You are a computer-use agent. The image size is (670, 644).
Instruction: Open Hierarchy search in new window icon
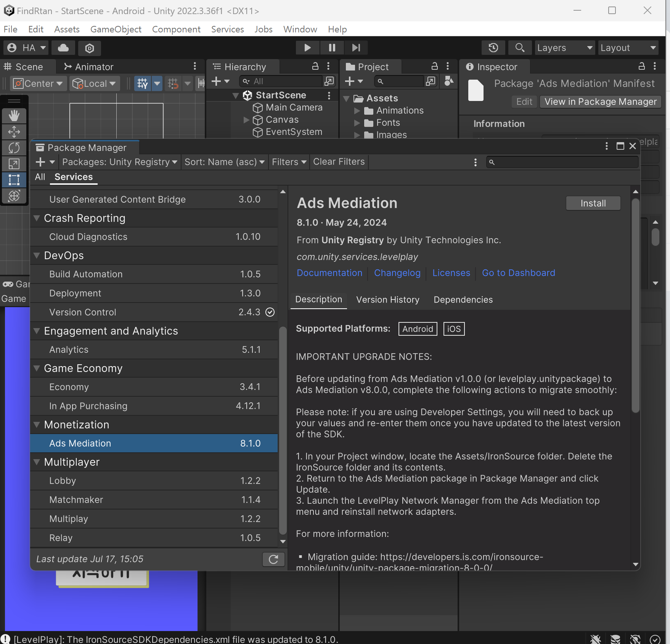click(329, 81)
